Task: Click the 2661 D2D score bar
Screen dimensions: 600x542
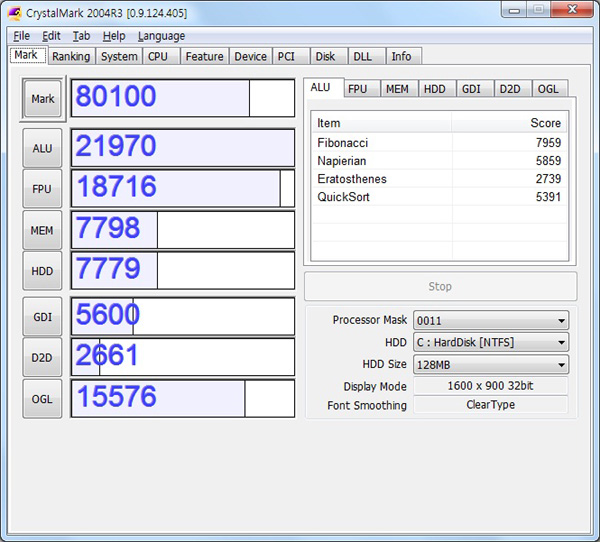Action: coord(183,357)
